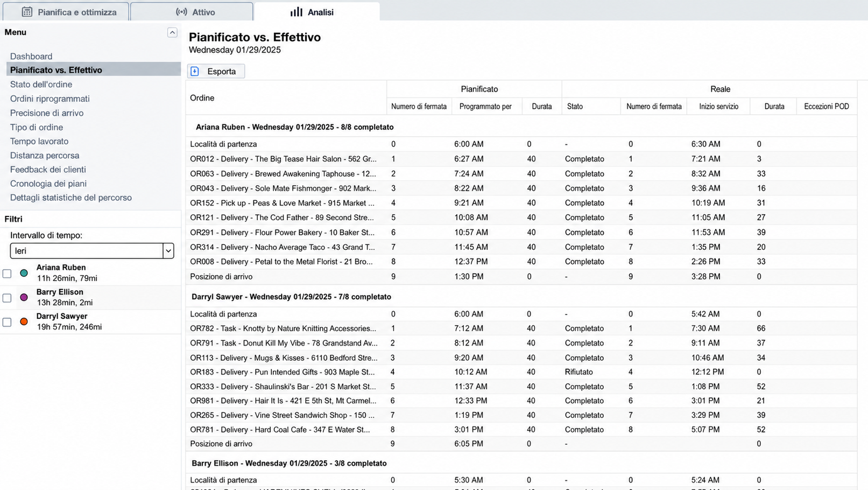This screenshot has width=868, height=490.
Task: Click the Wednesday 01/29/2025 date subtitle
Action: [x=235, y=50]
